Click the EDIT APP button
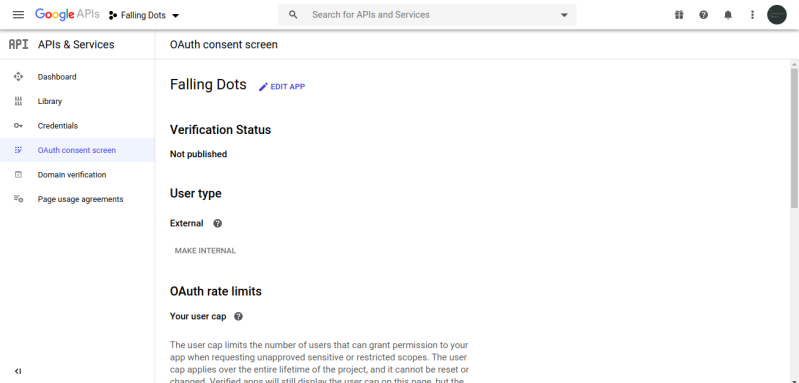Image resolution: width=799 pixels, height=383 pixels. [282, 87]
